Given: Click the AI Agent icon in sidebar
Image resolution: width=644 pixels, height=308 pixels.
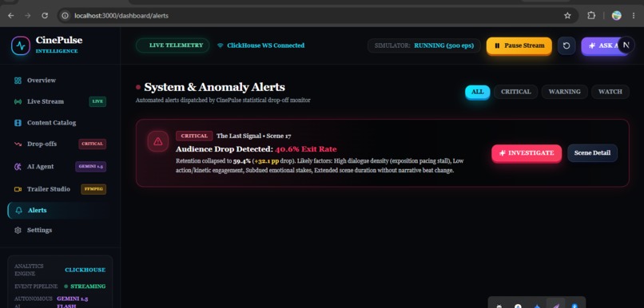Looking at the screenshot, I should tap(18, 167).
